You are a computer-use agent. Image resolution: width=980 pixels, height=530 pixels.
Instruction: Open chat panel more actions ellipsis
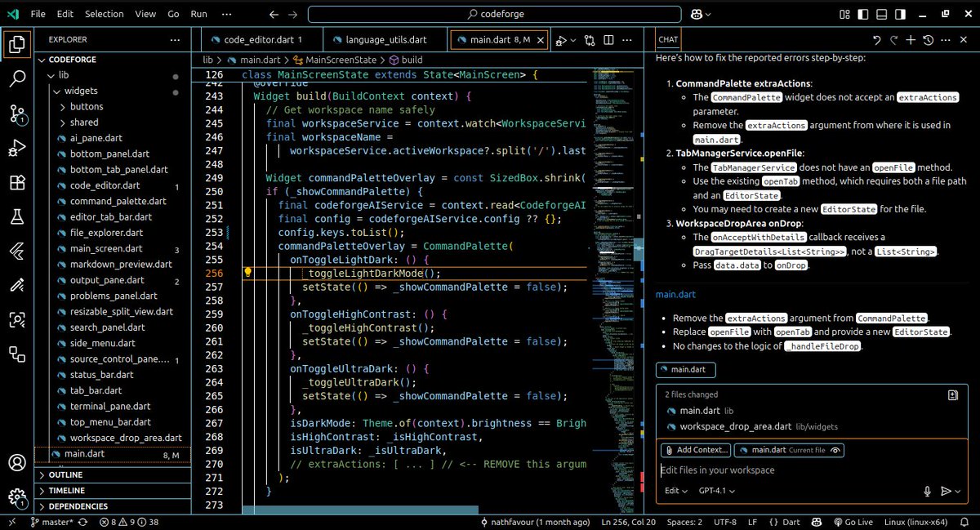[x=946, y=39]
